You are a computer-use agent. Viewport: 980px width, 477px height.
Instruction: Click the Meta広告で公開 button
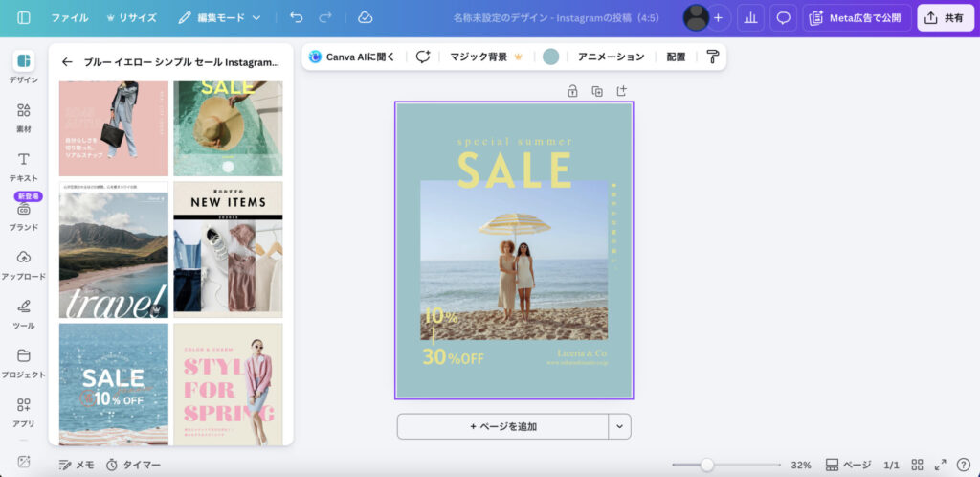(x=857, y=17)
